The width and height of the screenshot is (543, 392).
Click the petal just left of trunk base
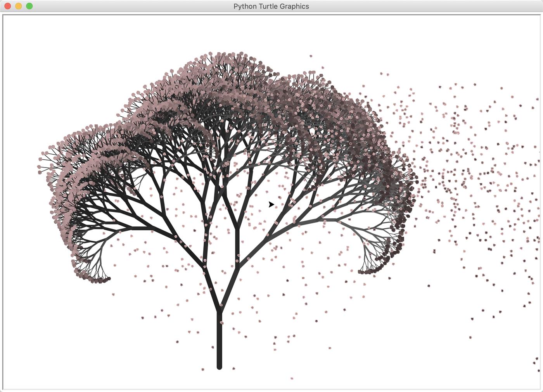[203, 369]
